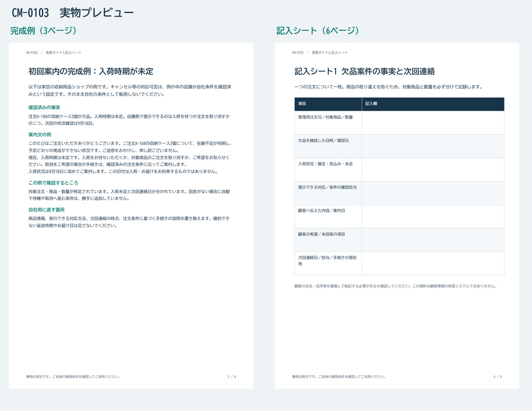
Task: Select row '顧客へ伝えた内容／案内日'
Action: 400,216
